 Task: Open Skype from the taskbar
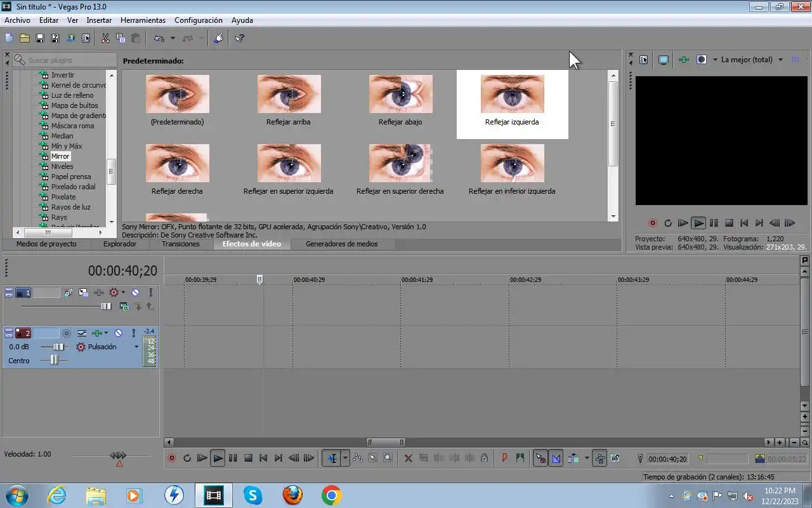[x=253, y=495]
